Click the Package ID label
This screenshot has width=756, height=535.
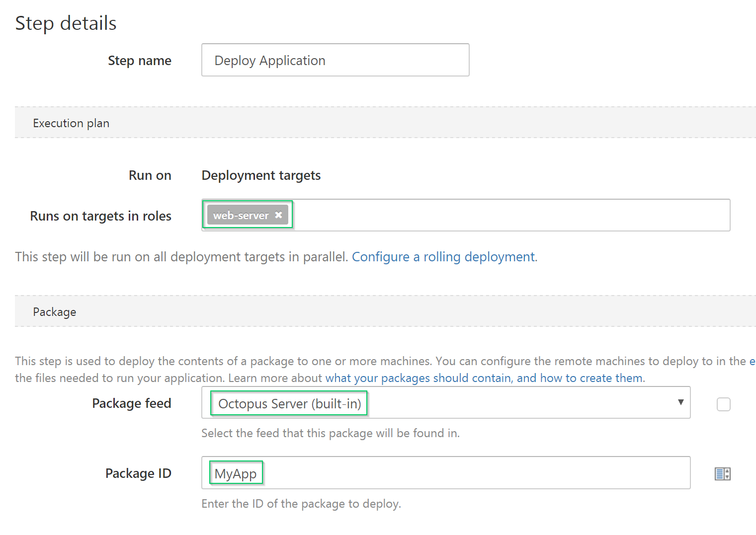point(138,473)
